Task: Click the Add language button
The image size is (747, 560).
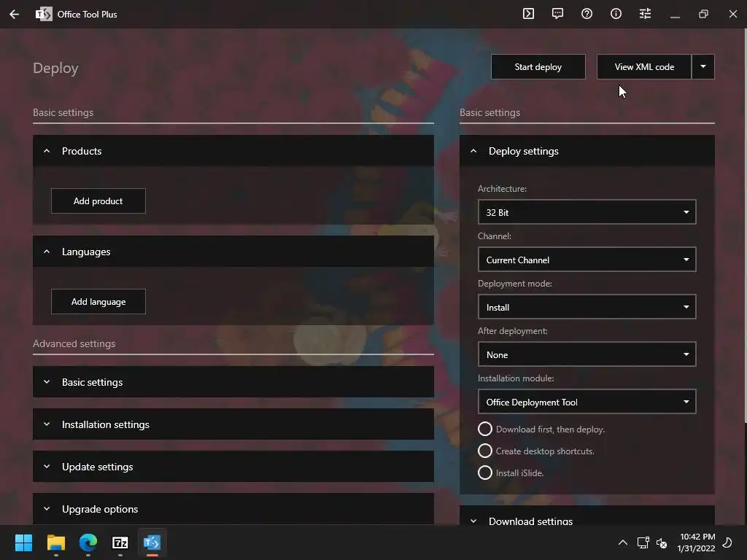Action: (x=98, y=301)
